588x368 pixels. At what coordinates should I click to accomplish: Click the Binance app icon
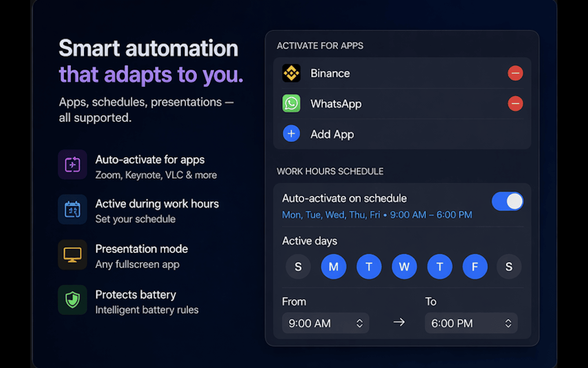[291, 73]
